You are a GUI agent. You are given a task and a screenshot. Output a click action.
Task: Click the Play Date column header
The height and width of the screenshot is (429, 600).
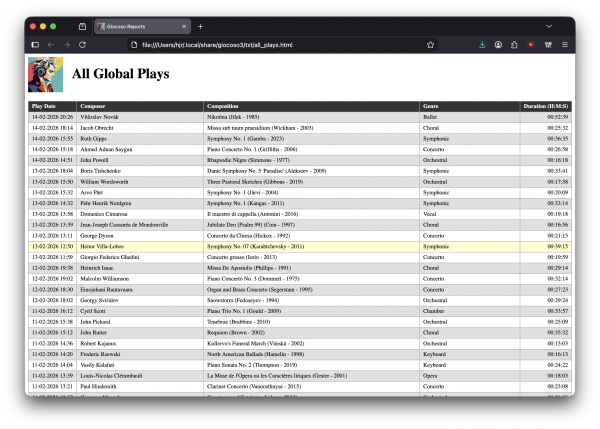coord(44,105)
